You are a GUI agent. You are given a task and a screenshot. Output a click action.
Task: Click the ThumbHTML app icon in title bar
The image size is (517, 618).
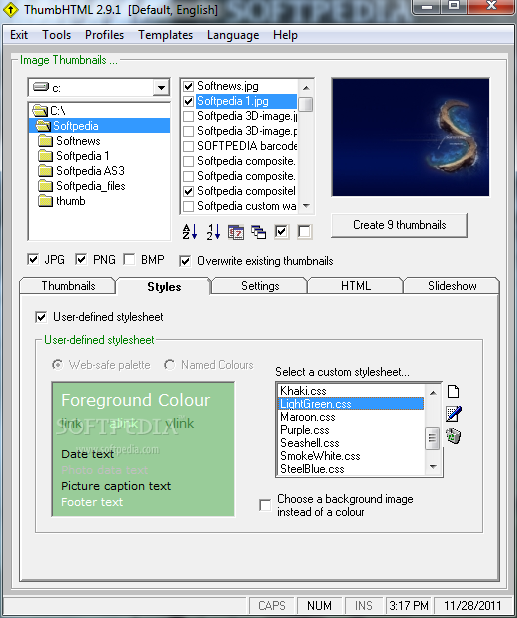9,9
